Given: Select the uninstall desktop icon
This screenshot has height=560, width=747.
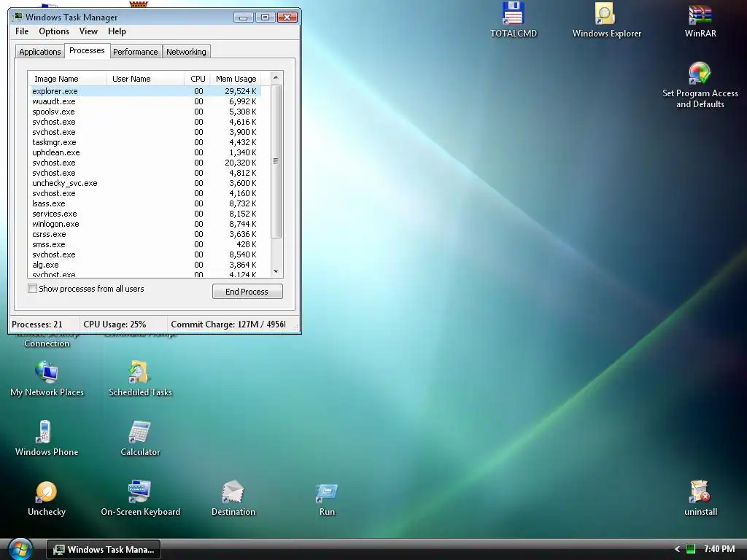Looking at the screenshot, I should [x=700, y=499].
